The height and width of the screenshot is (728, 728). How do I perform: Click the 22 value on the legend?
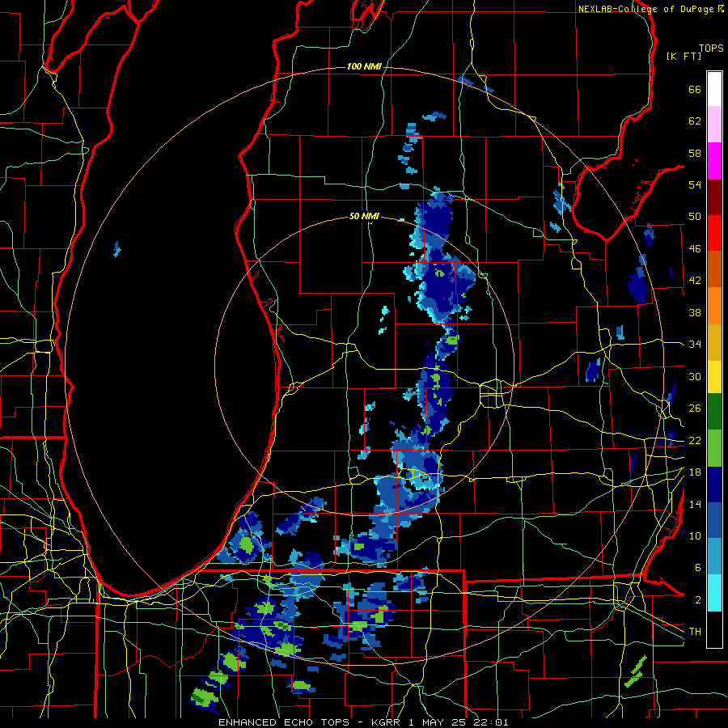(695, 440)
